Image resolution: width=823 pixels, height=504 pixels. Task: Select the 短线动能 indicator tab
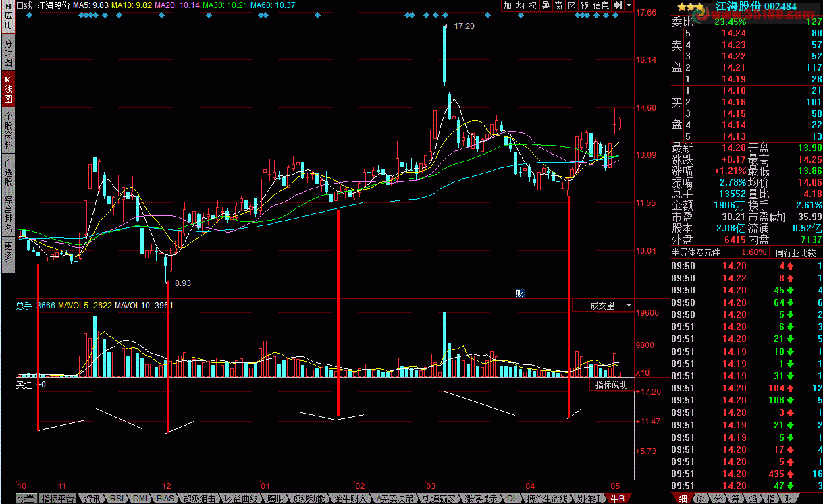(309, 499)
